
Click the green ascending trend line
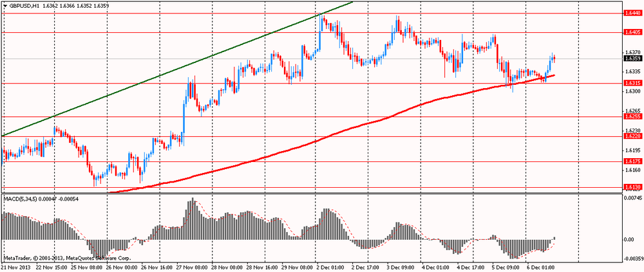[176, 69]
